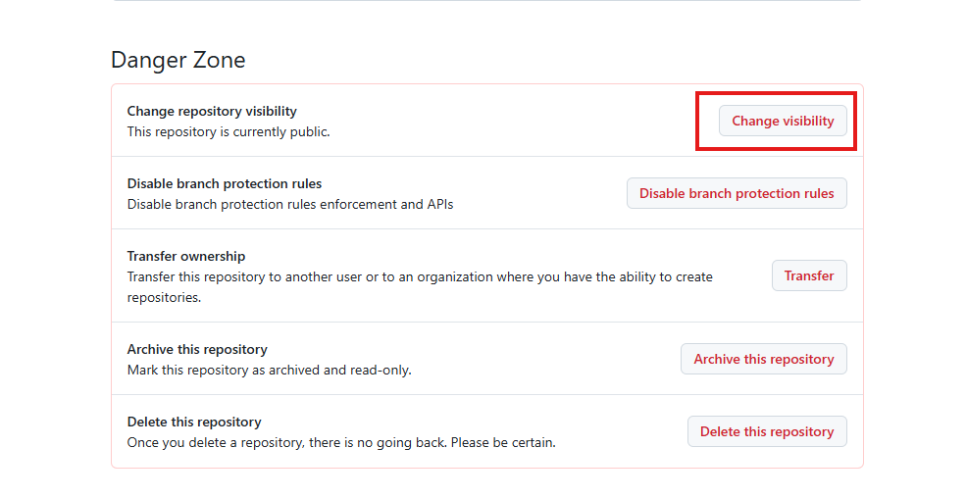Click the Archive this repository button
This screenshot has width=966, height=498.
(x=763, y=359)
